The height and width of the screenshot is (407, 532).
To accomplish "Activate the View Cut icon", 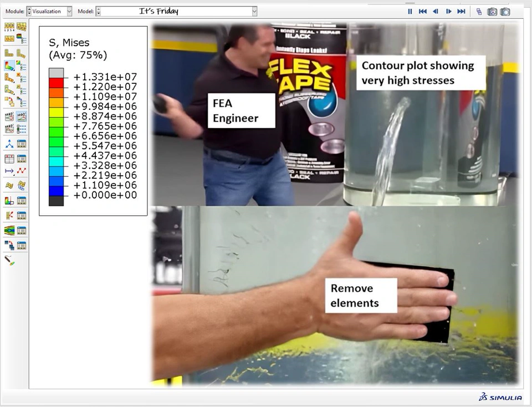I will (9, 201).
